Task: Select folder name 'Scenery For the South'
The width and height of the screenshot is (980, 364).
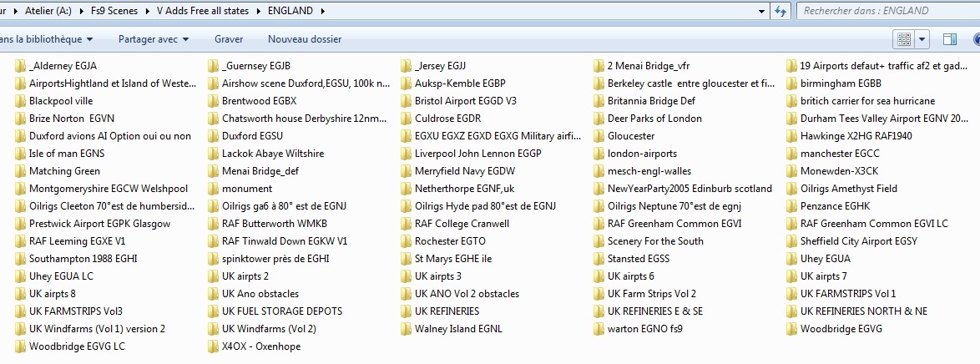Action: 655,240
